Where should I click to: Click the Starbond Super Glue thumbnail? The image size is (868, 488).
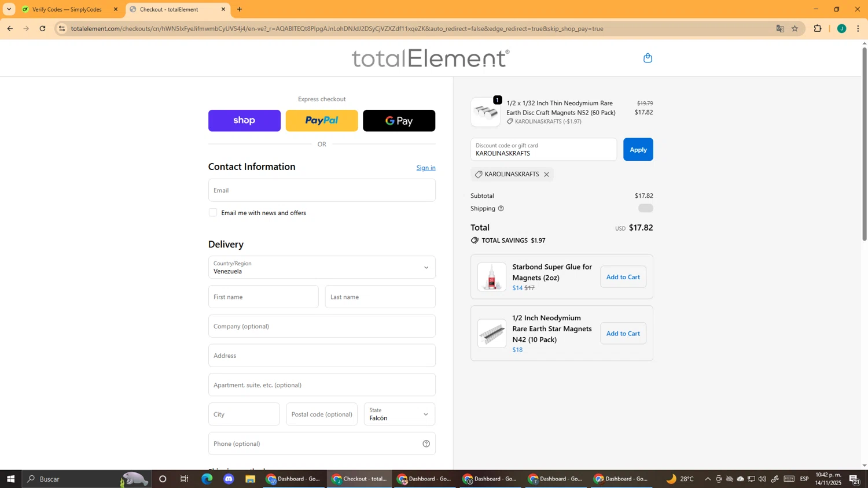click(x=492, y=277)
